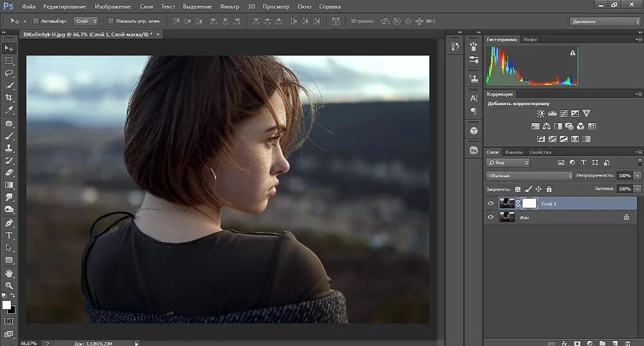
Task: Switch to the Каналы tab
Action: (x=514, y=152)
